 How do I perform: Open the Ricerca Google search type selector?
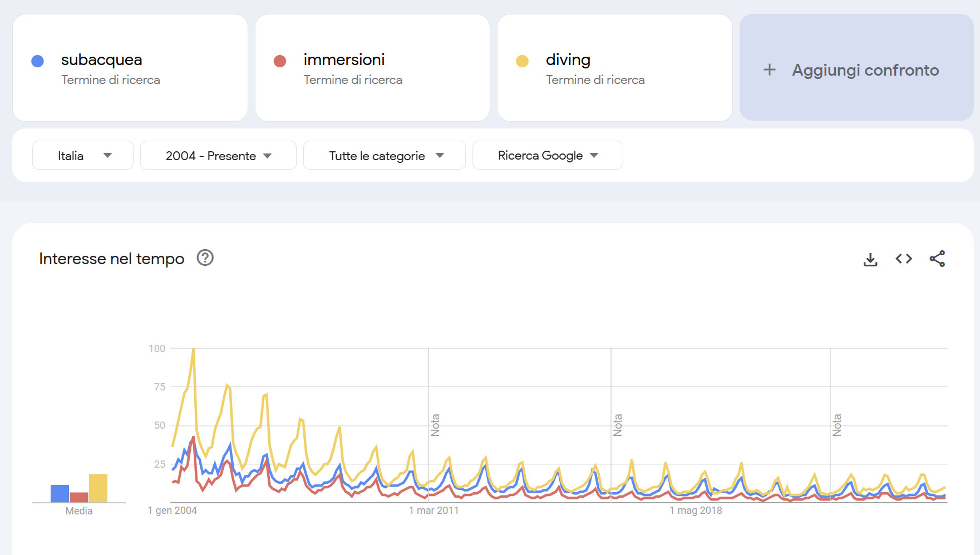click(546, 155)
